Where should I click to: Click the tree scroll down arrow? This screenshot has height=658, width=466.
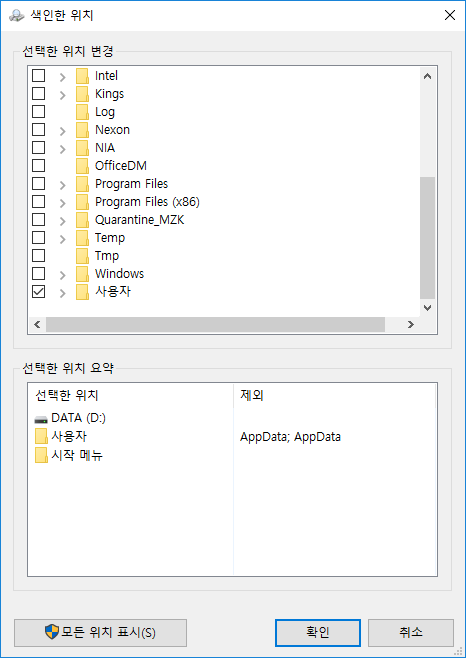tap(427, 308)
